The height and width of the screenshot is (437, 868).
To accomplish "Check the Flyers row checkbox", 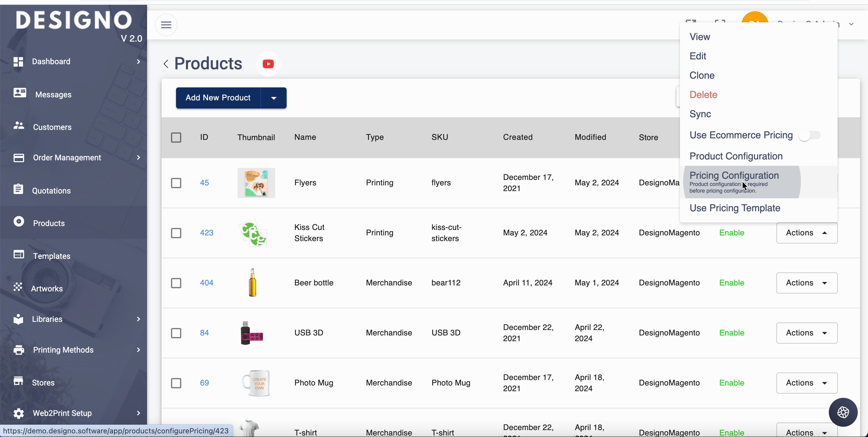I will click(176, 183).
